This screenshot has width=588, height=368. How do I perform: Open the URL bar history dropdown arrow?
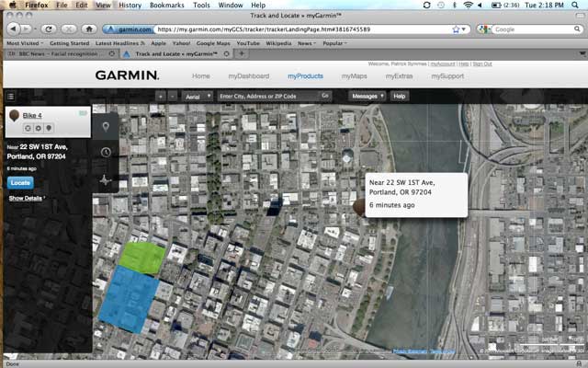tap(464, 29)
